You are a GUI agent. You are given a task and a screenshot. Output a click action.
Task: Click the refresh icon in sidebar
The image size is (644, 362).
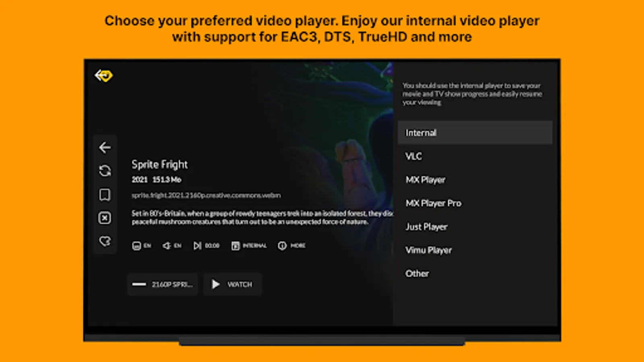tap(105, 171)
